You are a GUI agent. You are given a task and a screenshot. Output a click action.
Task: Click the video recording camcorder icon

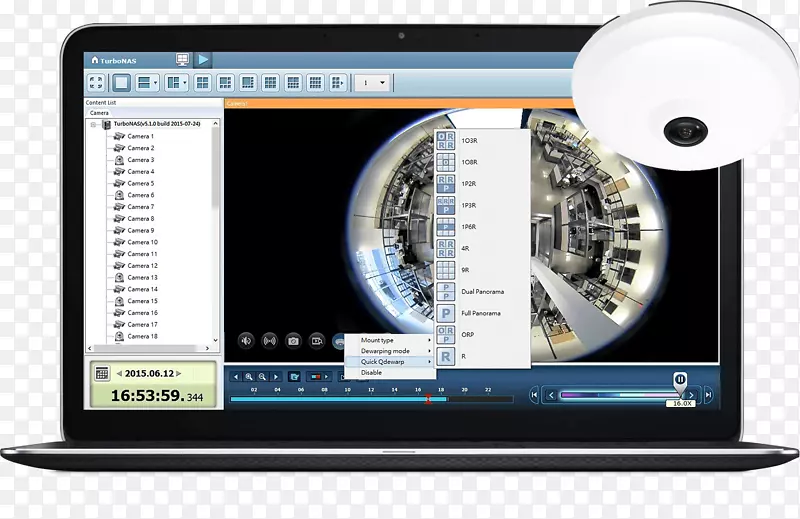pos(317,340)
